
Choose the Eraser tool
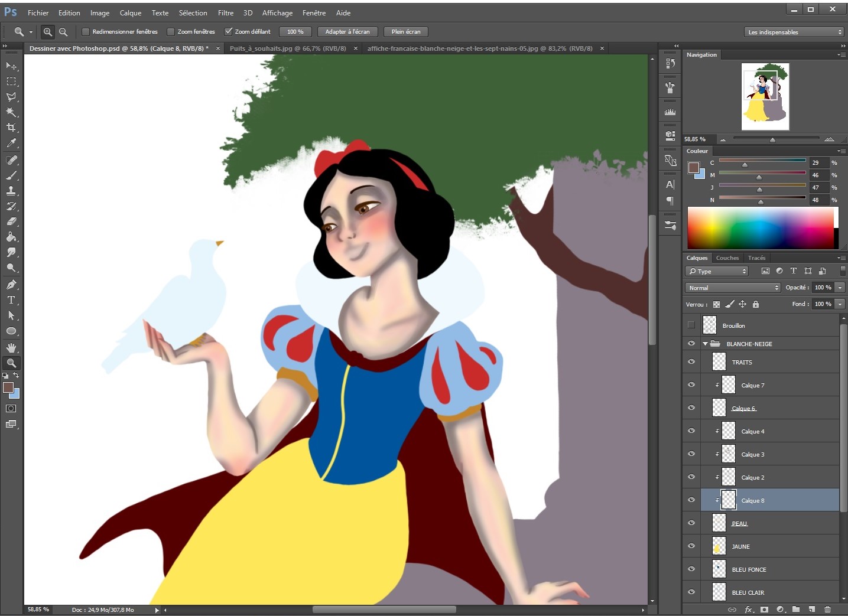11,221
